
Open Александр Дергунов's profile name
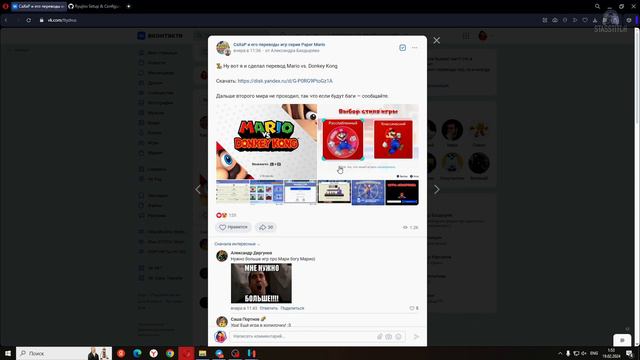(251, 253)
